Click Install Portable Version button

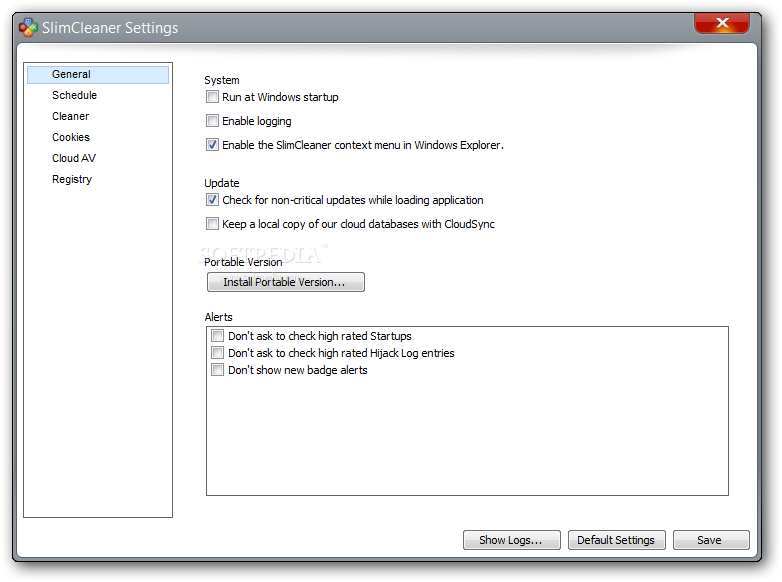tap(286, 282)
